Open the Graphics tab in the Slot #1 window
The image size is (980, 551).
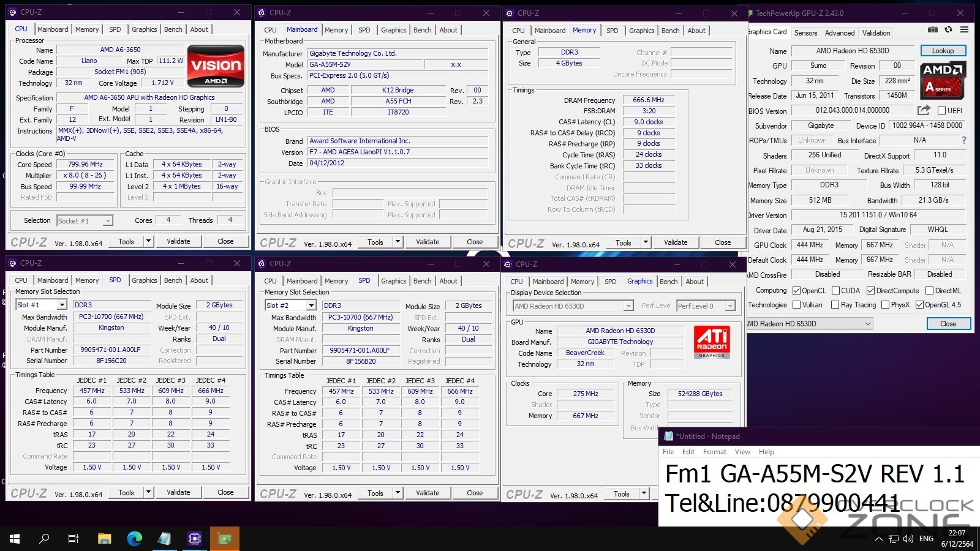pyautogui.click(x=144, y=280)
